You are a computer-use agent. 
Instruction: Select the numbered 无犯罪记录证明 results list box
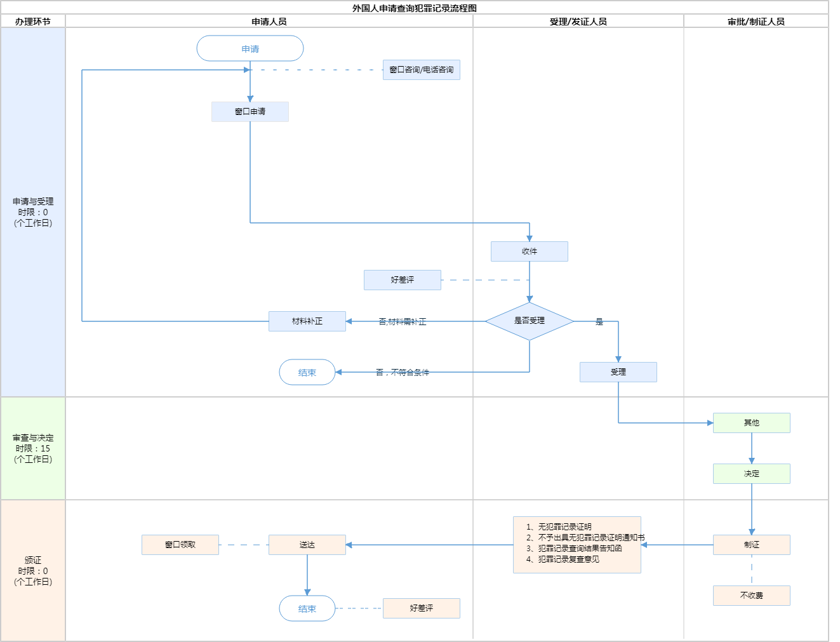point(577,545)
